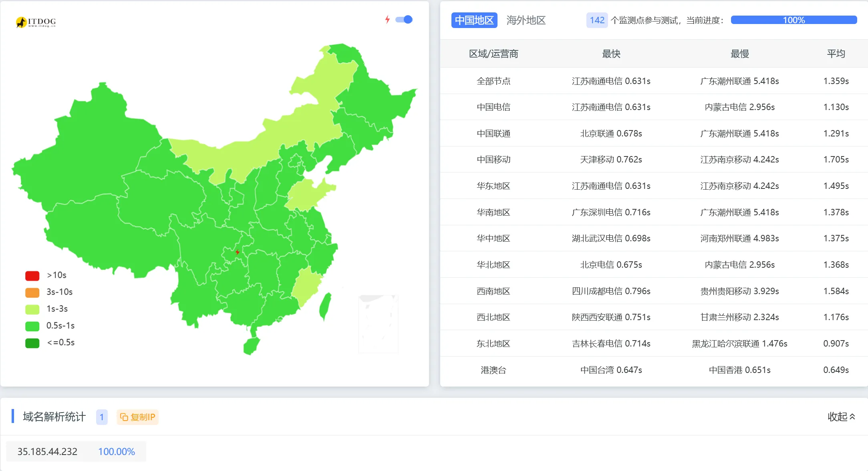Click the South China Sea inset map

point(378,324)
